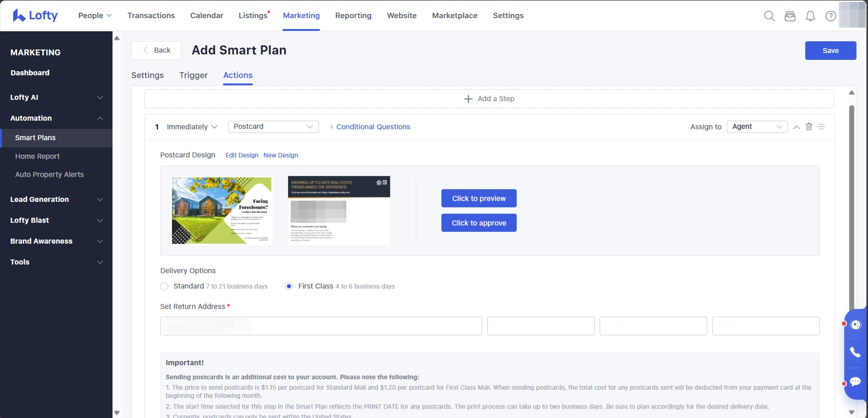The height and width of the screenshot is (418, 868).
Task: Click the Save button
Action: pyautogui.click(x=830, y=50)
